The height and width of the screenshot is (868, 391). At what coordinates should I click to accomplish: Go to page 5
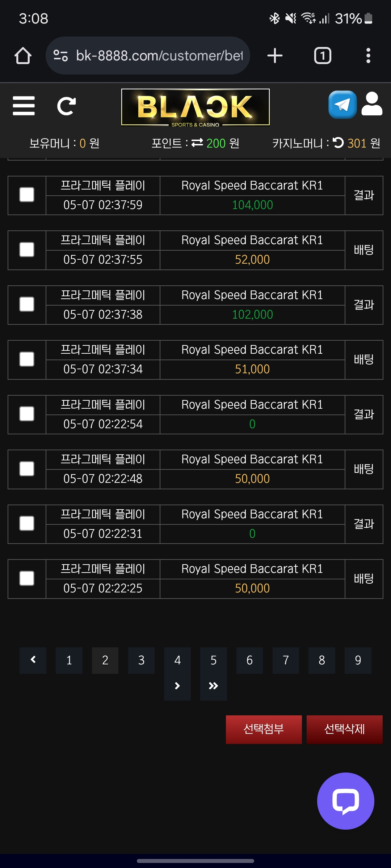coord(214,660)
